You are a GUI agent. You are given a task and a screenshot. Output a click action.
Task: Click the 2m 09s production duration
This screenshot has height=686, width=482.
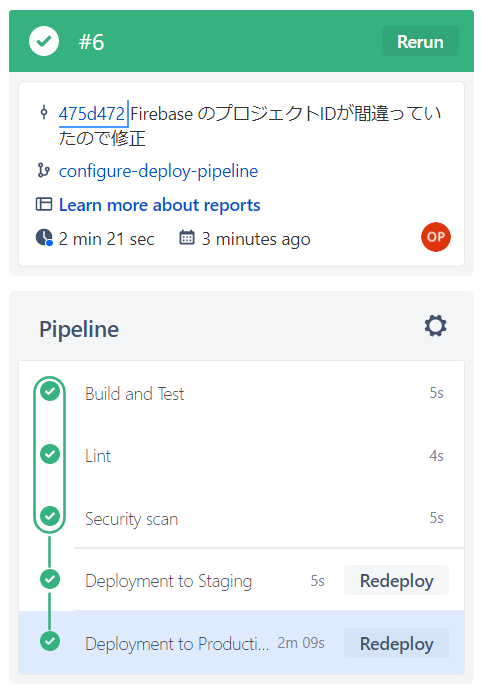pyautogui.click(x=301, y=643)
